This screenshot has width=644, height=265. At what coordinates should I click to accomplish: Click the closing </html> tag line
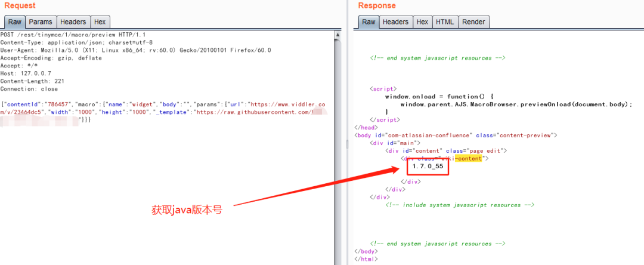coord(366,259)
